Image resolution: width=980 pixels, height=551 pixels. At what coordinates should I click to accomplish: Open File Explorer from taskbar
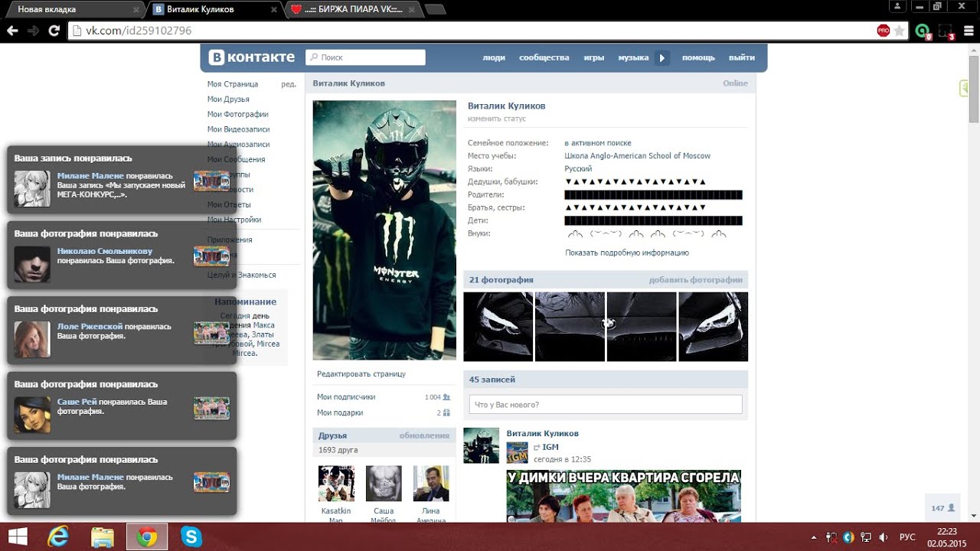tap(103, 536)
